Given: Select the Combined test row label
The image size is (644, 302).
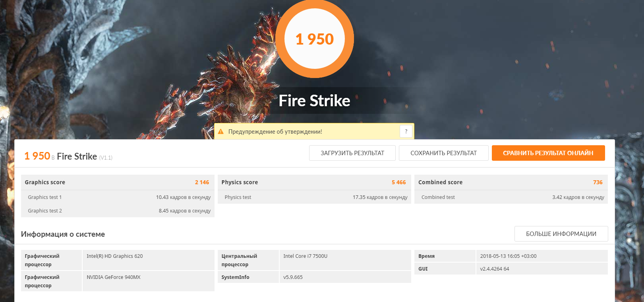Looking at the screenshot, I should (x=438, y=197).
